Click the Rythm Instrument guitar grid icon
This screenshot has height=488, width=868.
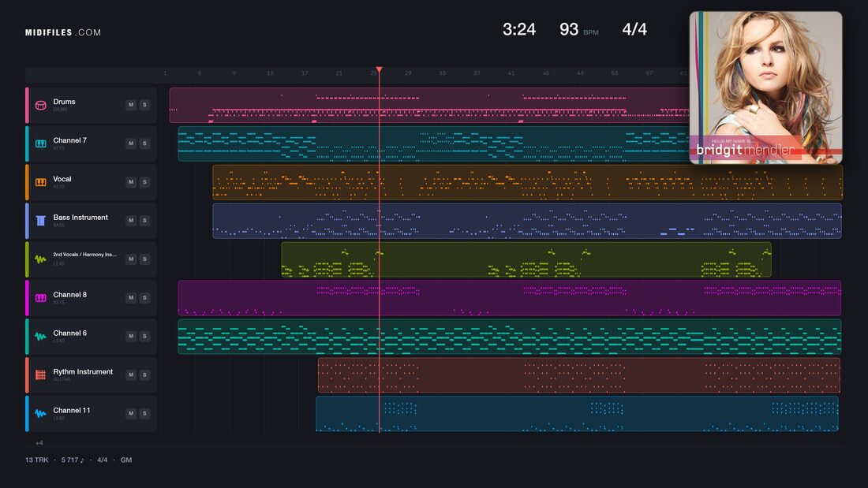click(41, 375)
